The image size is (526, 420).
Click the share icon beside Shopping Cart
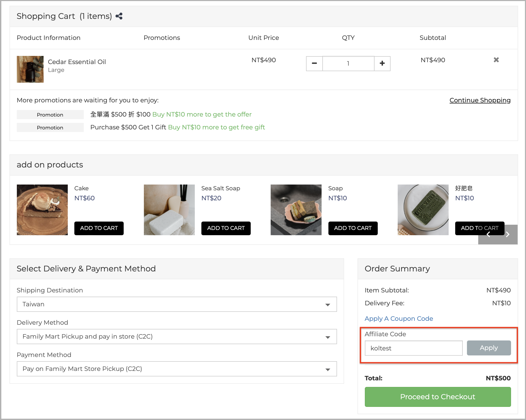coord(119,16)
